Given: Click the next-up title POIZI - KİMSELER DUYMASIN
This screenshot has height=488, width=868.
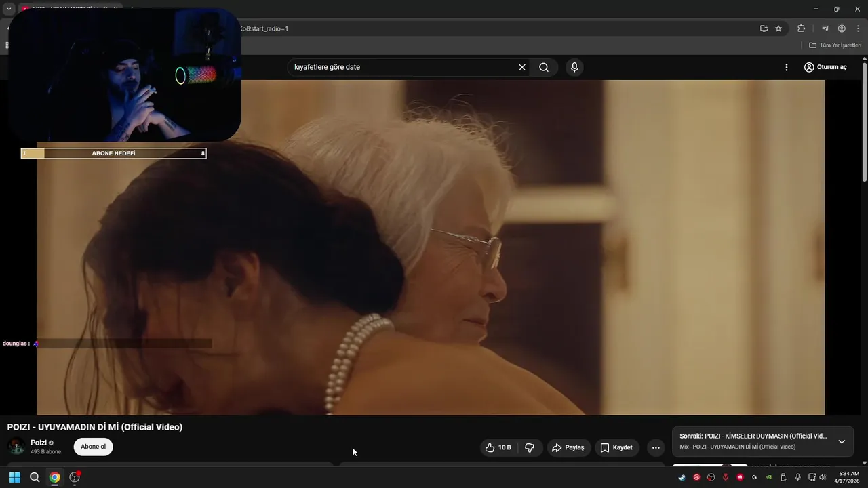Looking at the screenshot, I should pyautogui.click(x=753, y=436).
